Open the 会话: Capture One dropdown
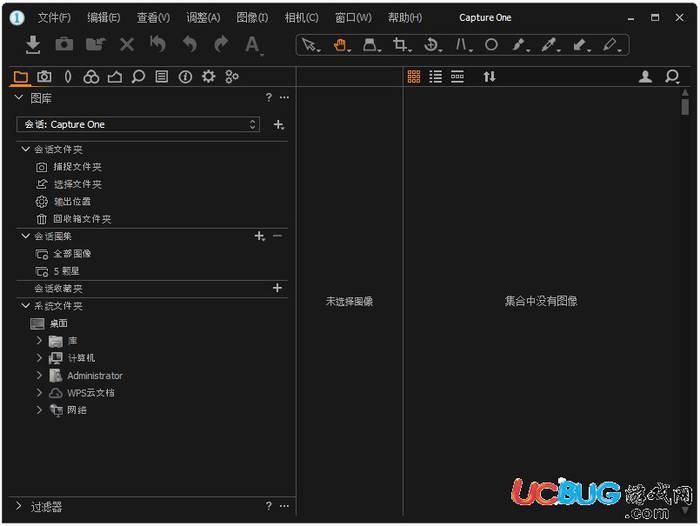This screenshot has width=700, height=526. coord(138,124)
